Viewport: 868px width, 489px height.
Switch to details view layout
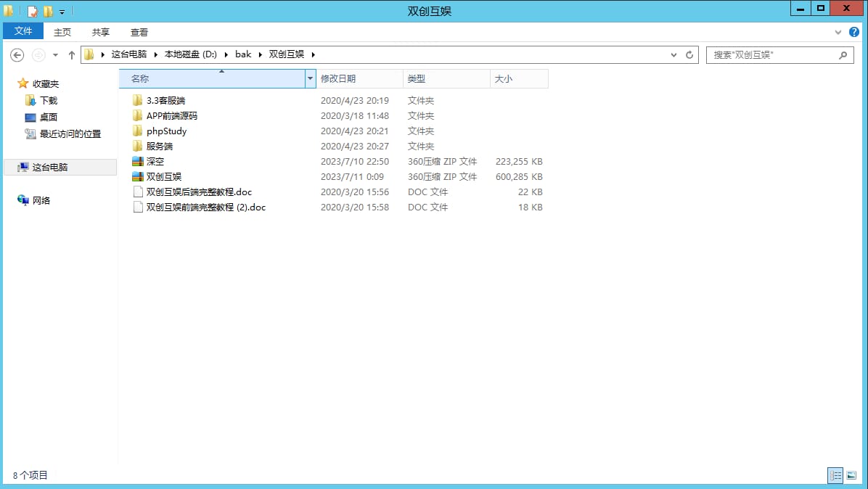(x=835, y=475)
